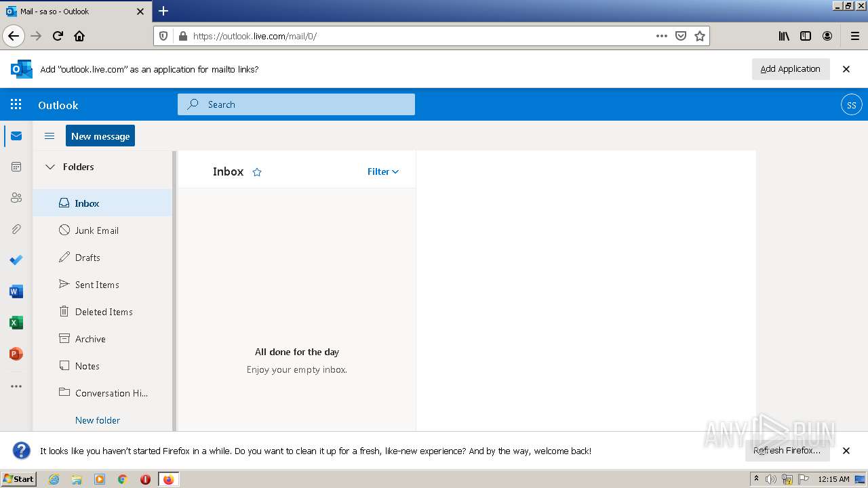868x488 pixels.
Task: Open the Notes folder
Action: tap(102, 366)
